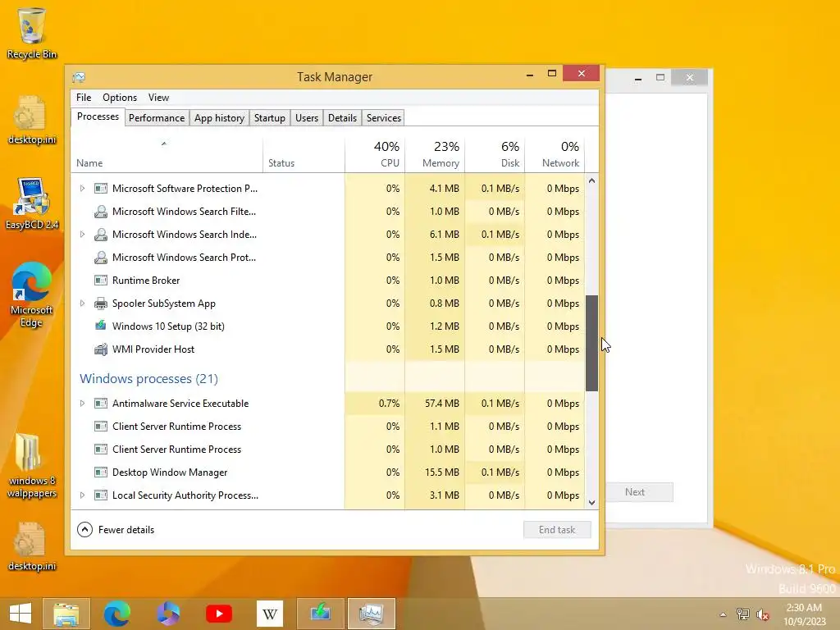
Task: Click the WMI Provider Host icon
Action: (101, 349)
